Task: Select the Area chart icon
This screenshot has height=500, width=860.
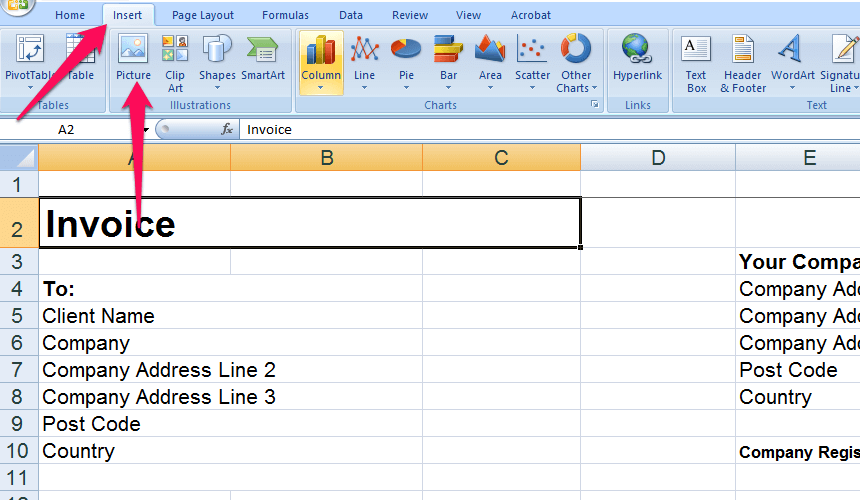Action: (490, 62)
